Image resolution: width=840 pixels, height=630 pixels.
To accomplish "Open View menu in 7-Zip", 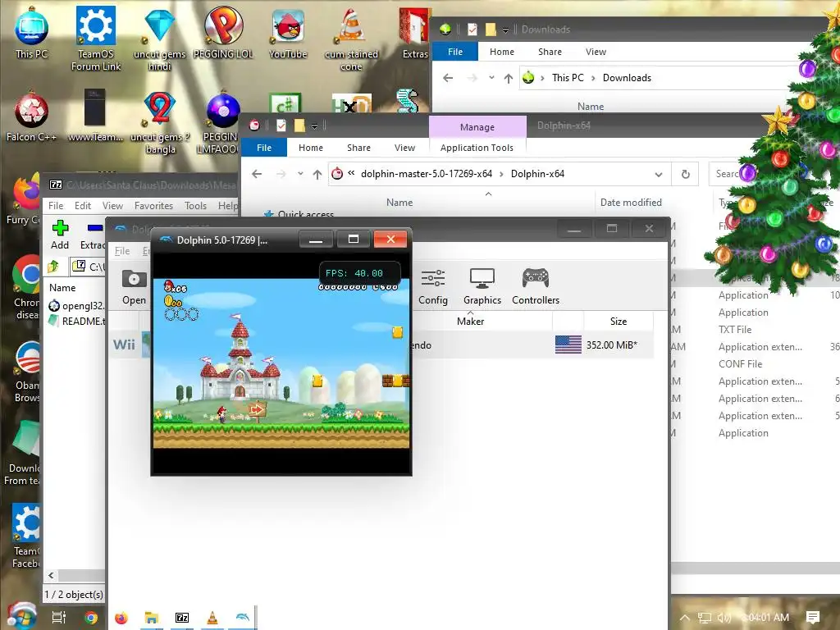I will tap(112, 206).
